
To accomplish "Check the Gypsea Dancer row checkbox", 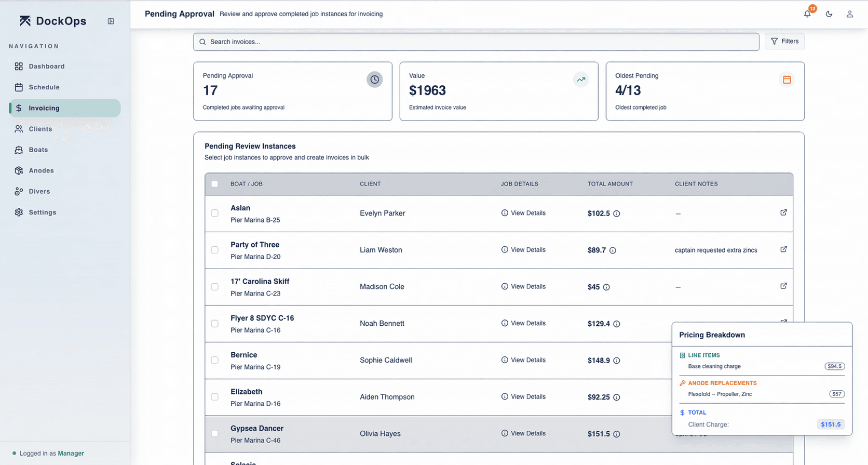I will click(215, 433).
